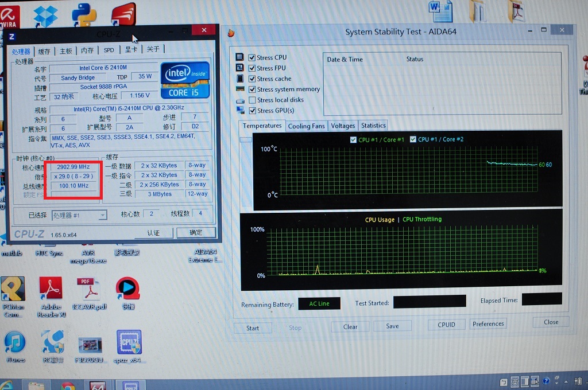Click the "2902.99 MHz" core speed value
Viewport: 588px width, 390px height.
(73, 167)
